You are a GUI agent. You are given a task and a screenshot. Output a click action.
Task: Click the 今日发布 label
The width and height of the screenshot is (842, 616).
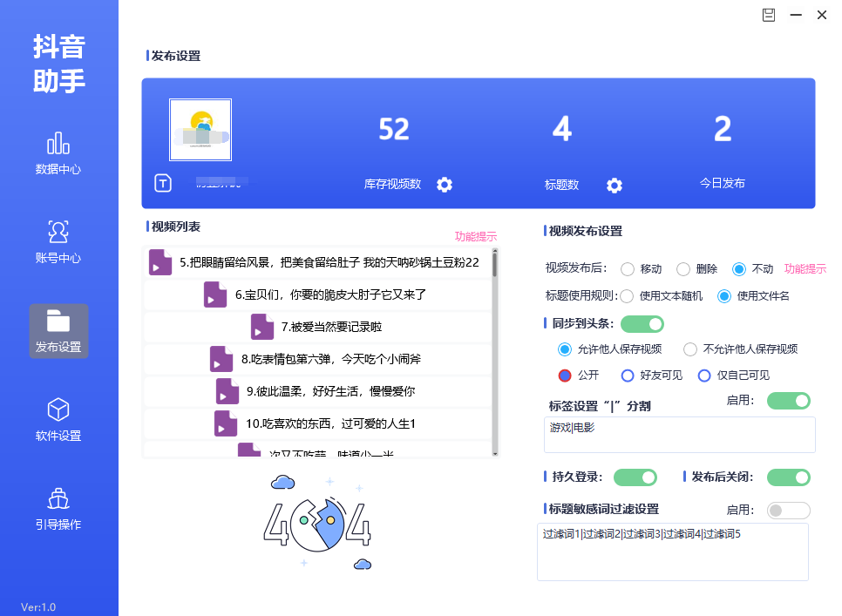(x=723, y=183)
